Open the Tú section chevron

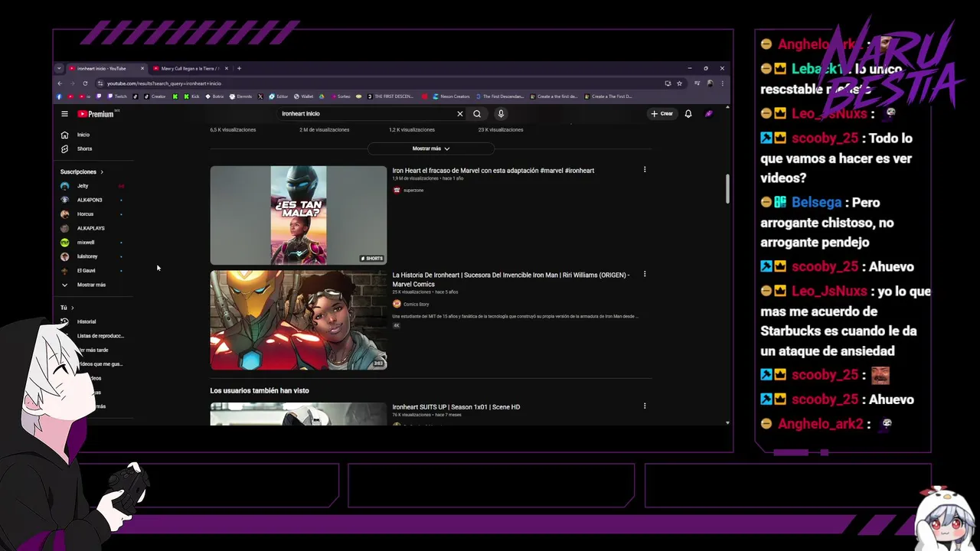pos(72,308)
